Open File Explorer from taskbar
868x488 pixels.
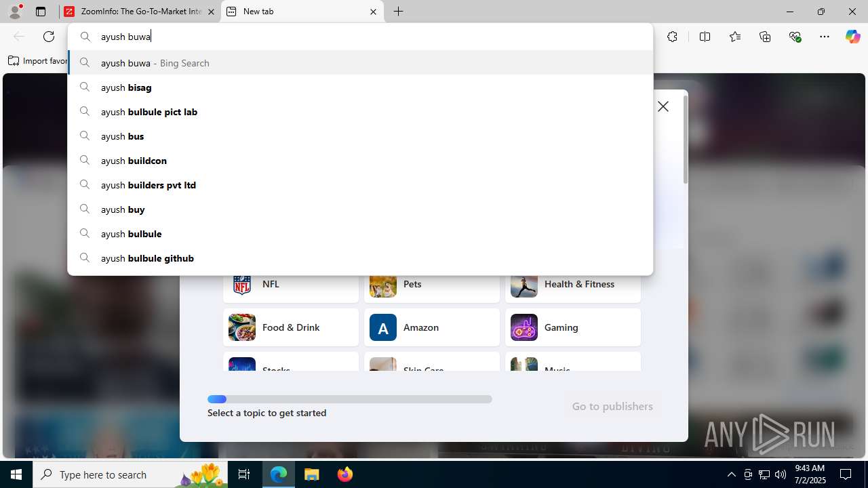click(311, 474)
